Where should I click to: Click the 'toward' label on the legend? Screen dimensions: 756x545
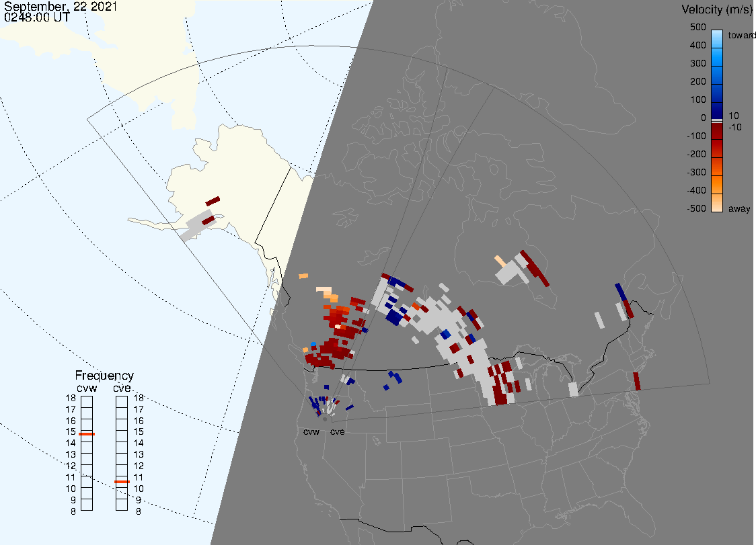(x=741, y=35)
